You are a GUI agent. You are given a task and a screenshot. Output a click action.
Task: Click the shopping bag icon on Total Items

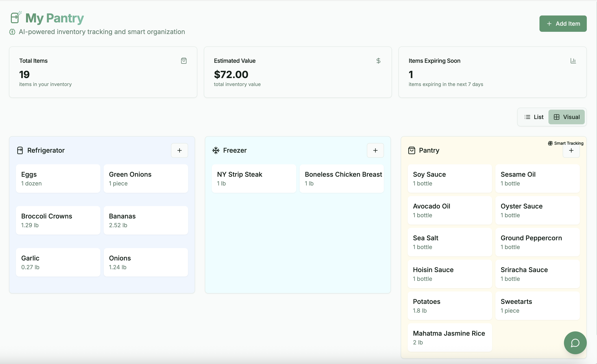pos(184,61)
